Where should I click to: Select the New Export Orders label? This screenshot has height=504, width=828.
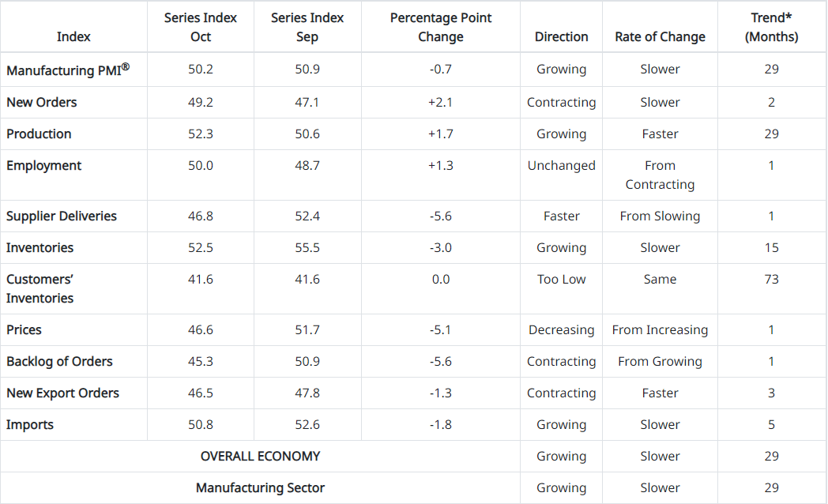coord(62,393)
